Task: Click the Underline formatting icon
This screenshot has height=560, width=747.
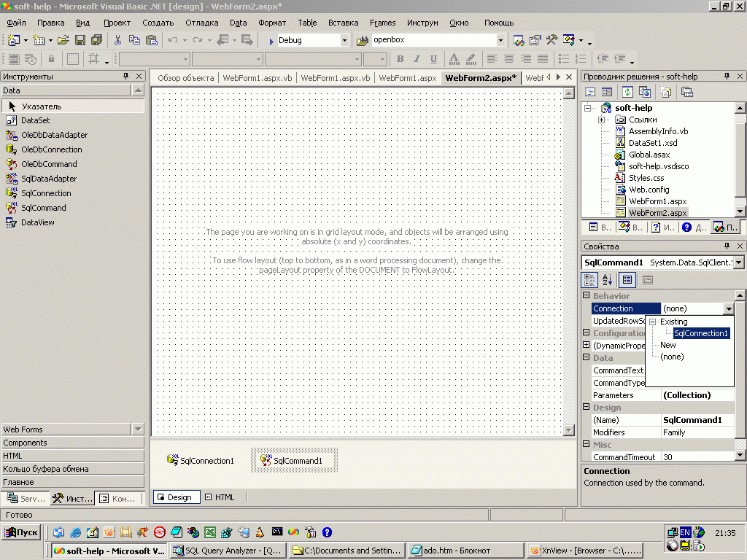Action: 433,59
